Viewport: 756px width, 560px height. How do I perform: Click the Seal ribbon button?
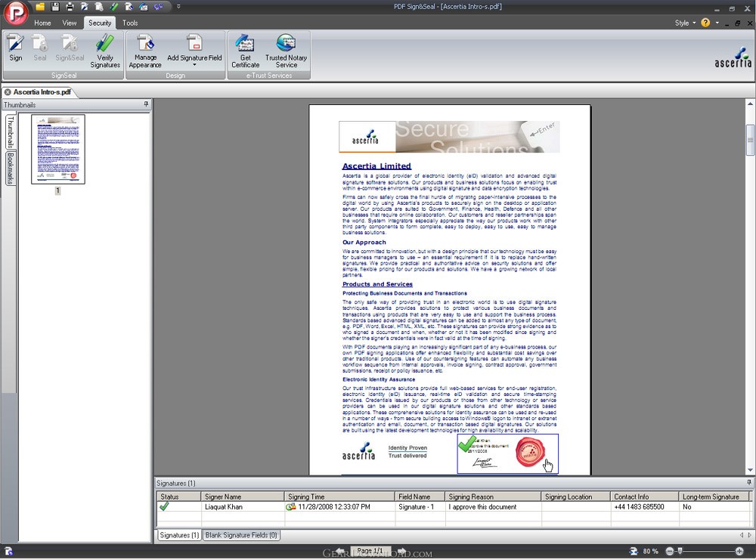pyautogui.click(x=40, y=48)
